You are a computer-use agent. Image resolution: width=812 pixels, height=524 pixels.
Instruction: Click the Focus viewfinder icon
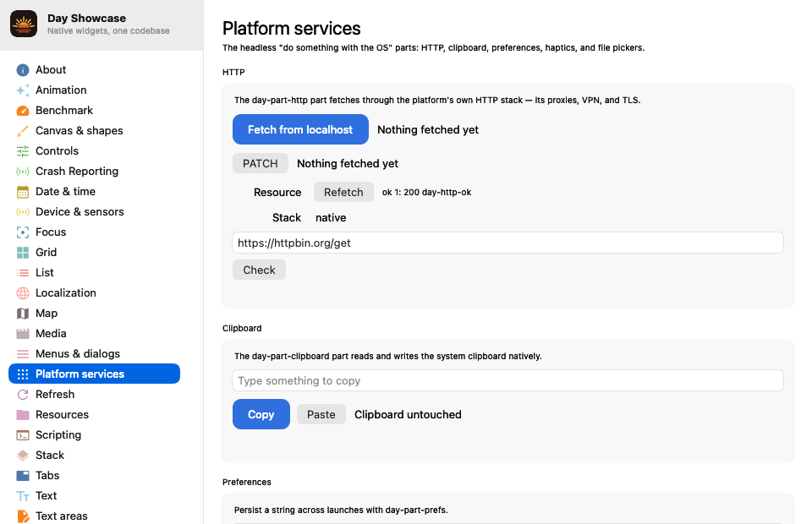point(23,232)
